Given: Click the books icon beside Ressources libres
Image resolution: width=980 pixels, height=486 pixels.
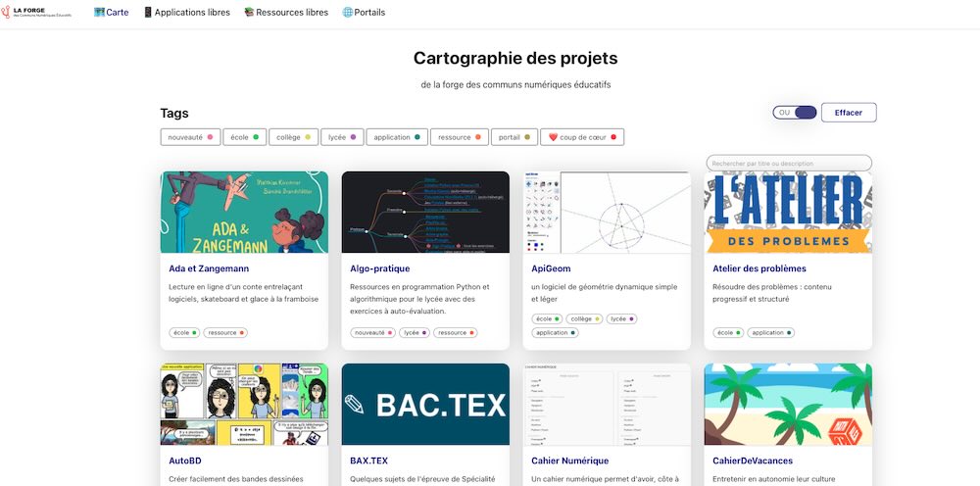Looking at the screenshot, I should (x=249, y=12).
